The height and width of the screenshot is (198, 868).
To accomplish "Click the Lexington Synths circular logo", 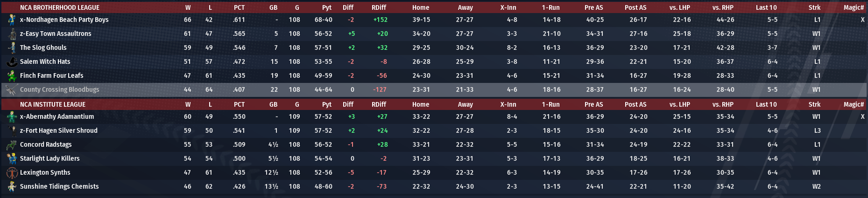I will [x=12, y=172].
